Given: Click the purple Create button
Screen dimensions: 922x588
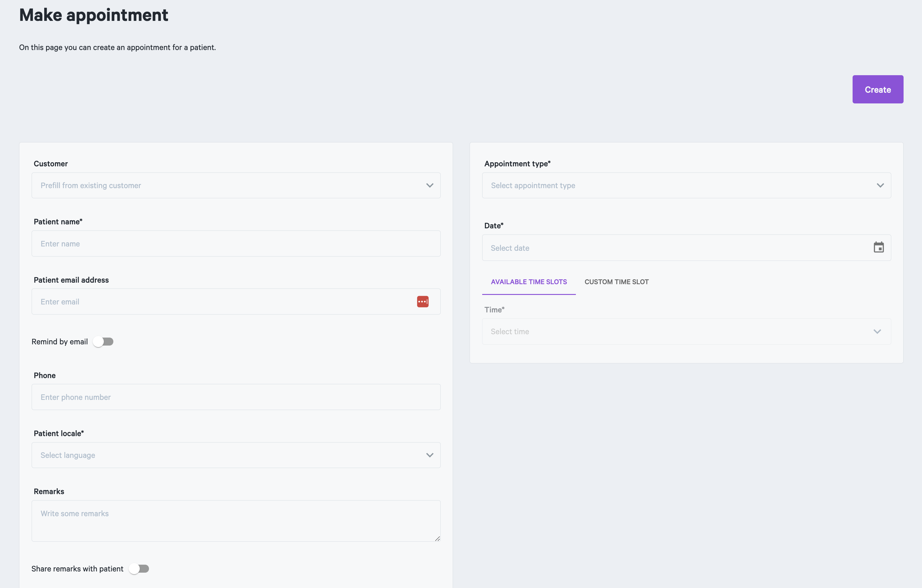Looking at the screenshot, I should (877, 90).
